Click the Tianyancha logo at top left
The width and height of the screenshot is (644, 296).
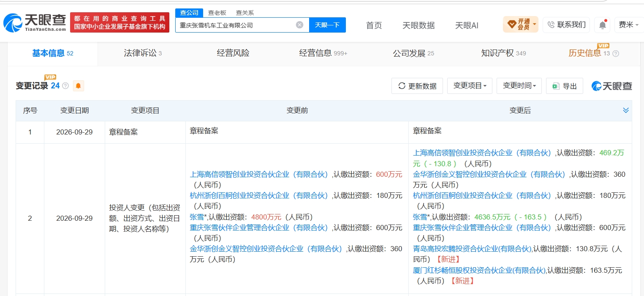coord(35,23)
